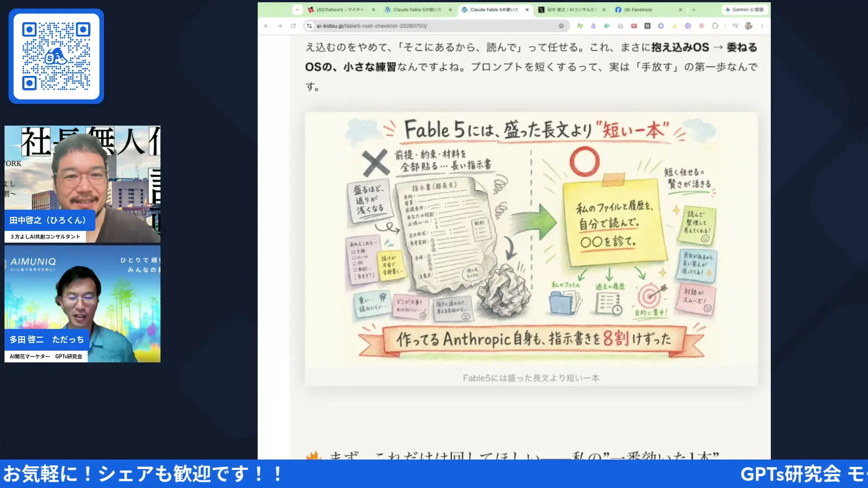868x488 pixels.
Task: Select the active Claude Fable 5 tab
Action: point(495,9)
